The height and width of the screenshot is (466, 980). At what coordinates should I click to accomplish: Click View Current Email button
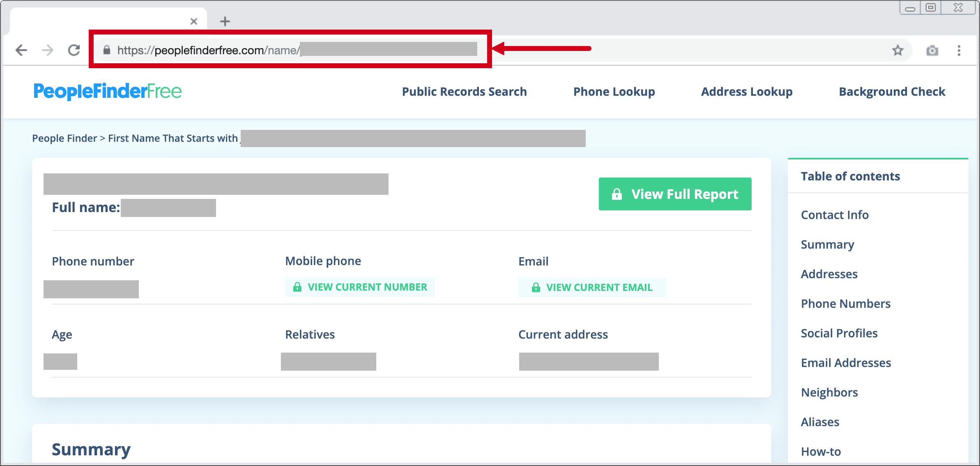pos(592,287)
